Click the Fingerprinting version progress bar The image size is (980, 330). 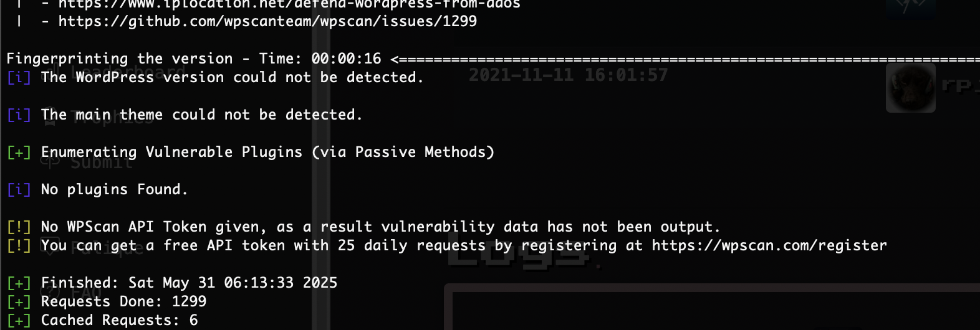pyautogui.click(x=685, y=59)
